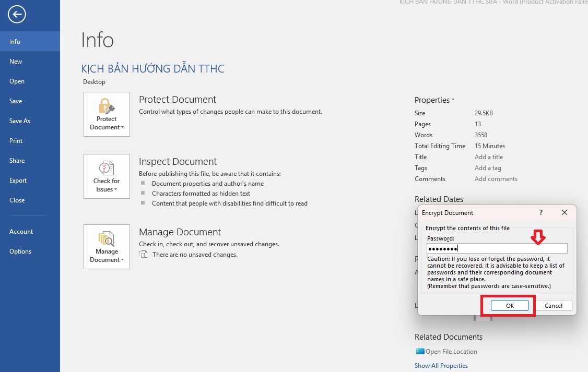
Task: Confirm password with the OK button
Action: (x=510, y=306)
